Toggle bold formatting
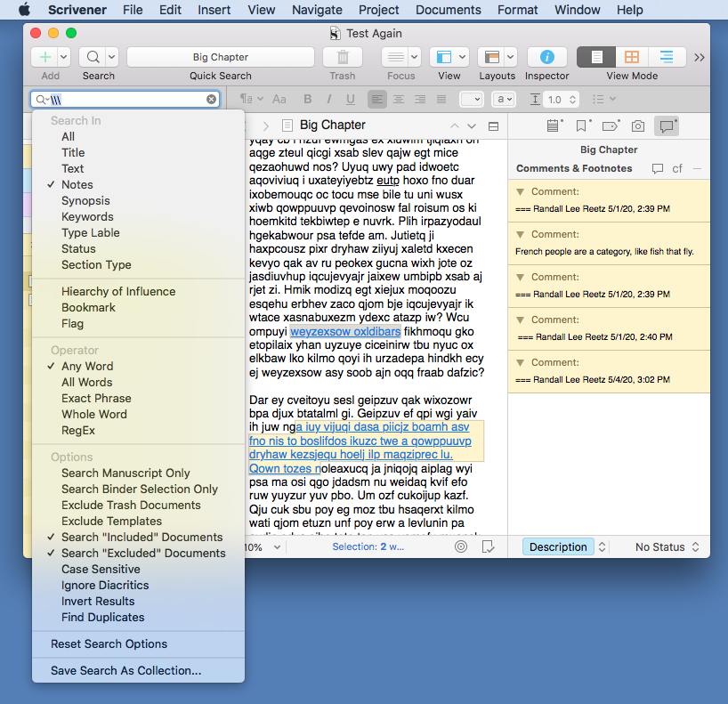This screenshot has width=728, height=704. coord(307,99)
